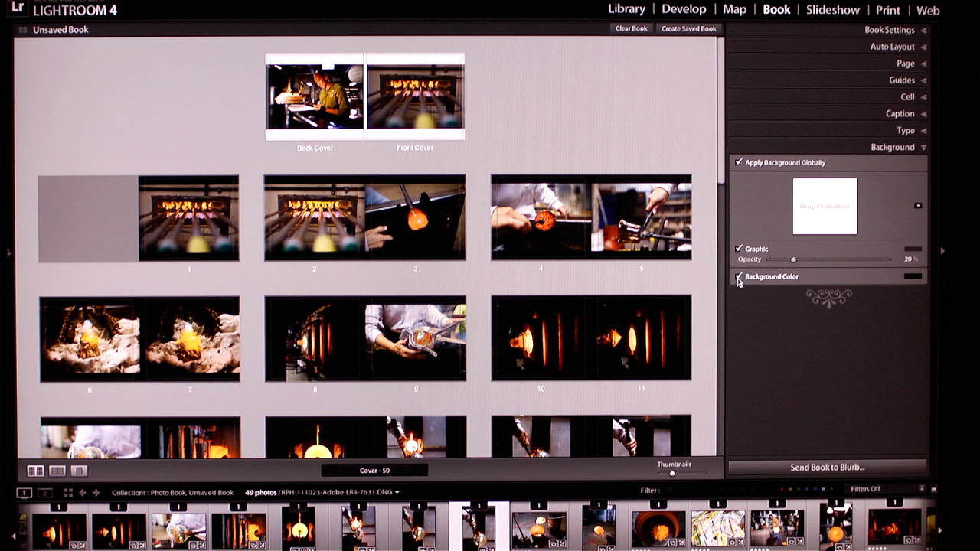This screenshot has width=980, height=551.
Task: Click Send Book to Blurb
Action: click(x=829, y=467)
